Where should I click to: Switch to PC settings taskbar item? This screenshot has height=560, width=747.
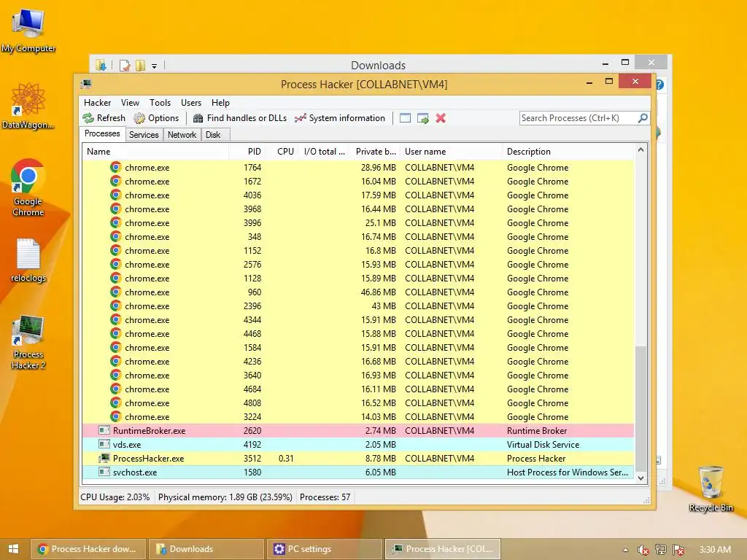pos(325,549)
